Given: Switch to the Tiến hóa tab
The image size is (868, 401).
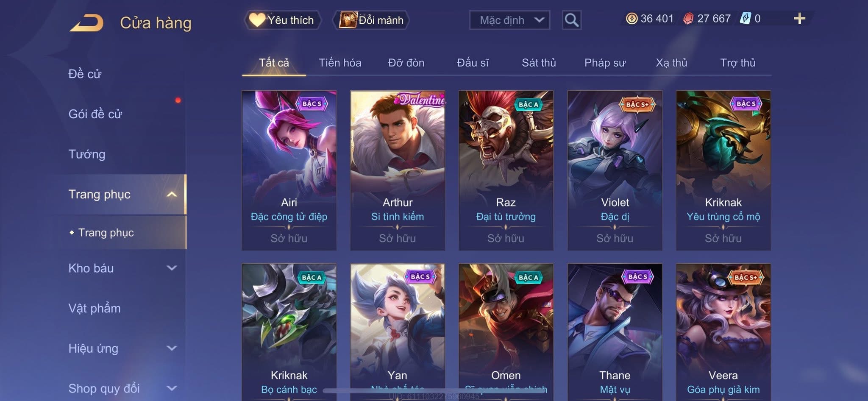Looking at the screenshot, I should tap(340, 63).
